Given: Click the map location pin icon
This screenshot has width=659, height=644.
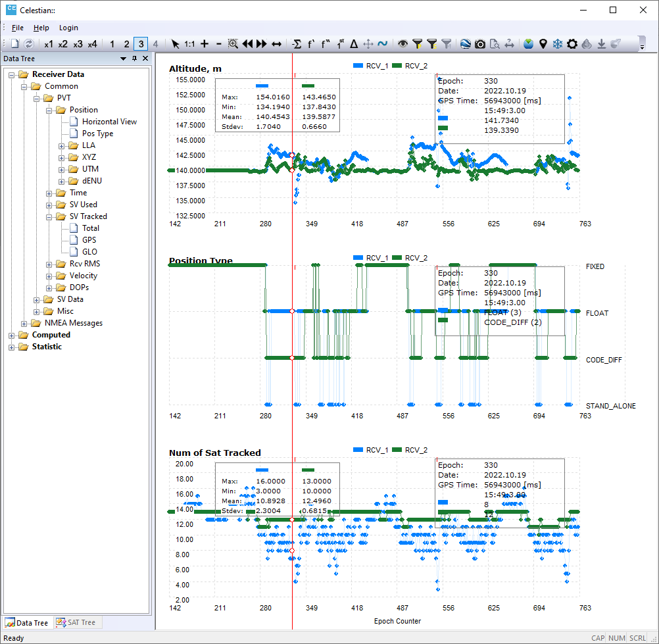Looking at the screenshot, I should [x=543, y=44].
